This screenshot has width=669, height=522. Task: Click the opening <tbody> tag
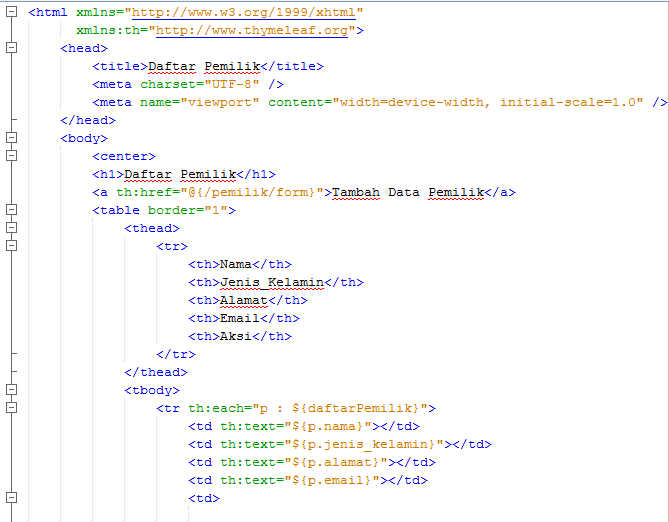pyautogui.click(x=152, y=391)
